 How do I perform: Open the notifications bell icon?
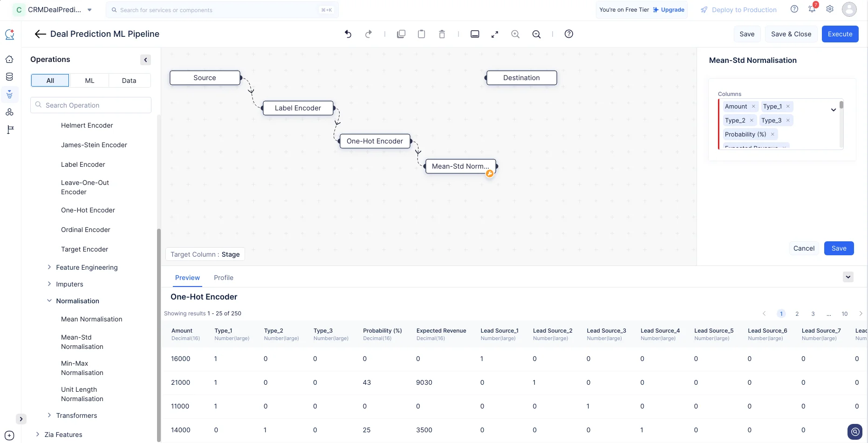[x=812, y=9]
